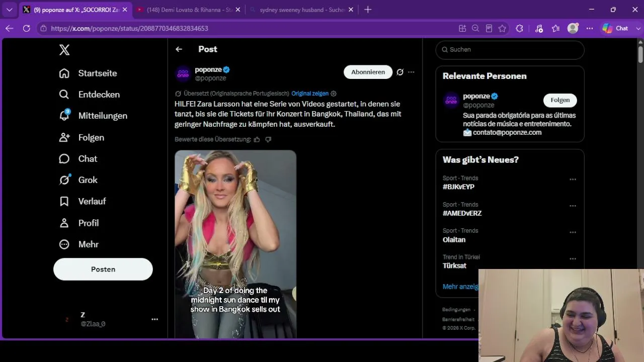The height and width of the screenshot is (362, 644).
Task: Open the #AMEDvERZ trend
Action: click(462, 213)
